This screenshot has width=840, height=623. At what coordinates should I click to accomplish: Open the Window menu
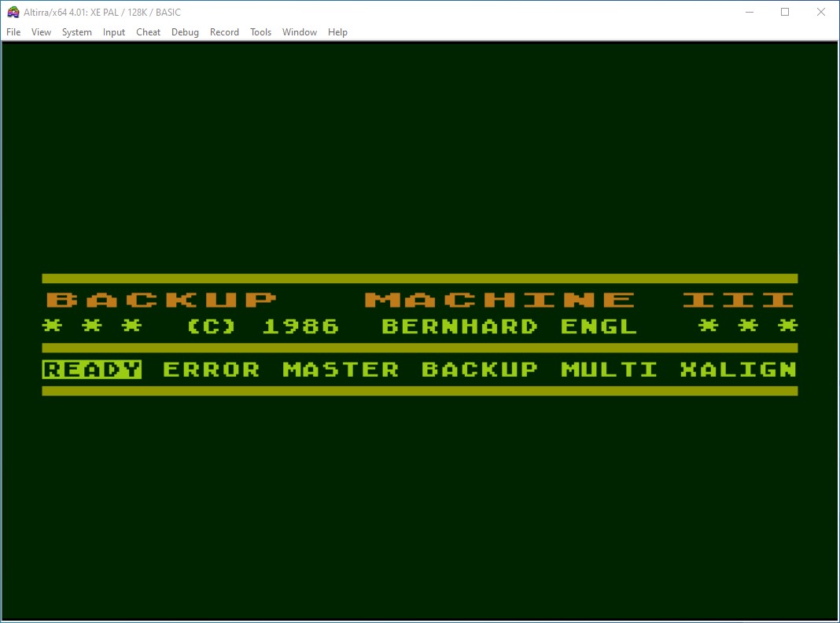pyautogui.click(x=299, y=32)
